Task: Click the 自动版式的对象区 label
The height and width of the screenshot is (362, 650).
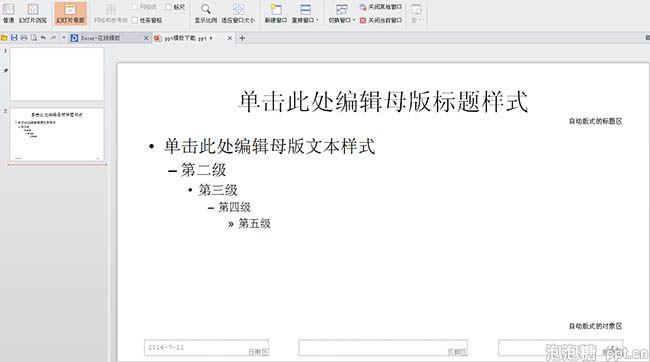Action: click(x=595, y=326)
